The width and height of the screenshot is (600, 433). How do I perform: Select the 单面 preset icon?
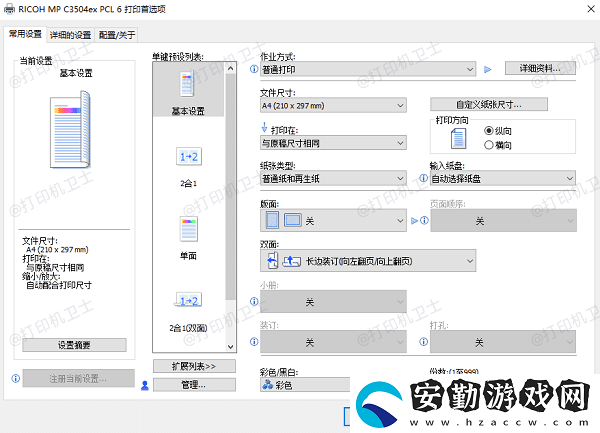pyautogui.click(x=189, y=229)
